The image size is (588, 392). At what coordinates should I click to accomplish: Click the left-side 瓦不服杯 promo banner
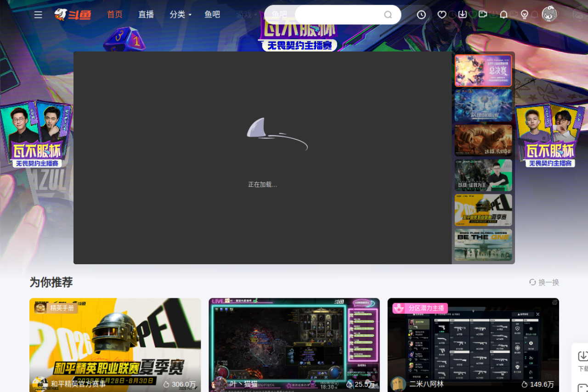tap(36, 134)
